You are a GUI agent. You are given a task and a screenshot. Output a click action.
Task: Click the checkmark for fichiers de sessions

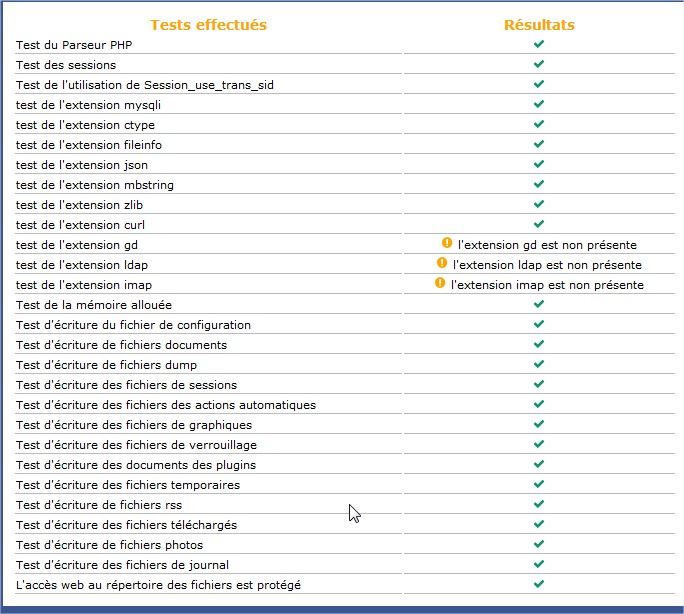click(x=539, y=384)
